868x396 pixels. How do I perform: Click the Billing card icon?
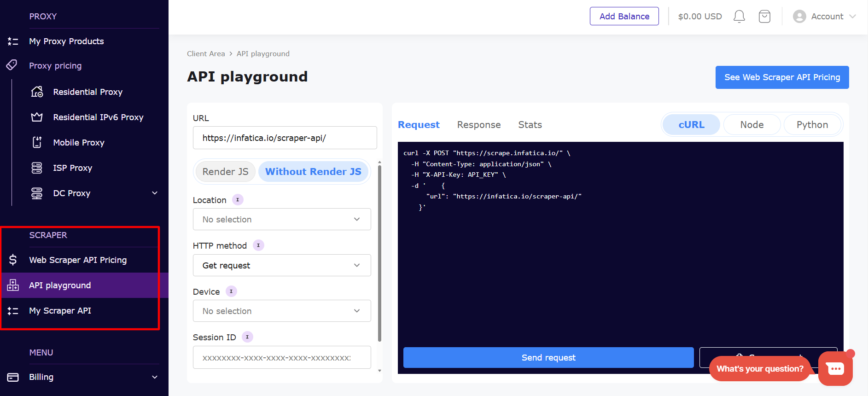[13, 377]
